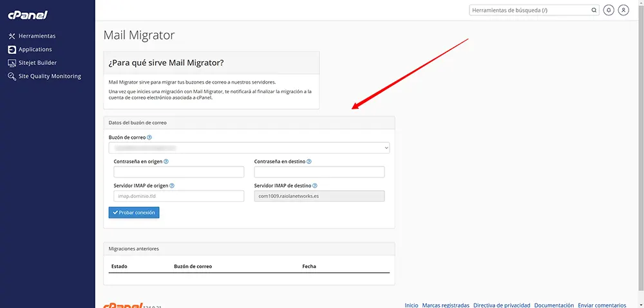644x308 pixels.
Task: Click the Servidor IMAP de origen field
Action: (x=179, y=196)
